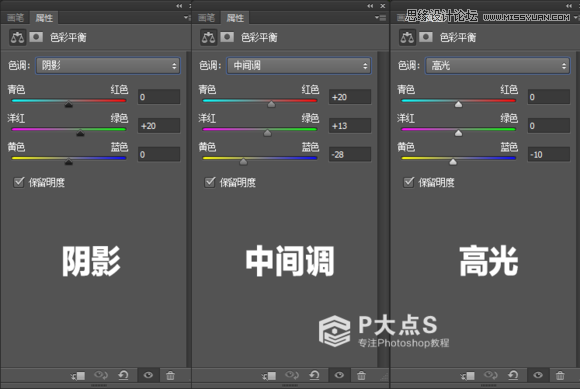Switch to 画笔 tab in 中间调 panel

click(x=206, y=18)
